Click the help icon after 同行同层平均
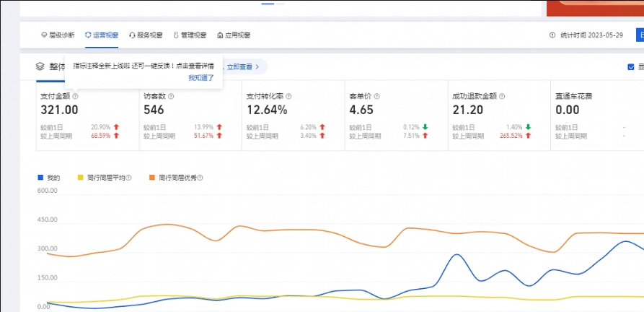Image resolution: width=644 pixels, height=312 pixels. (128, 178)
